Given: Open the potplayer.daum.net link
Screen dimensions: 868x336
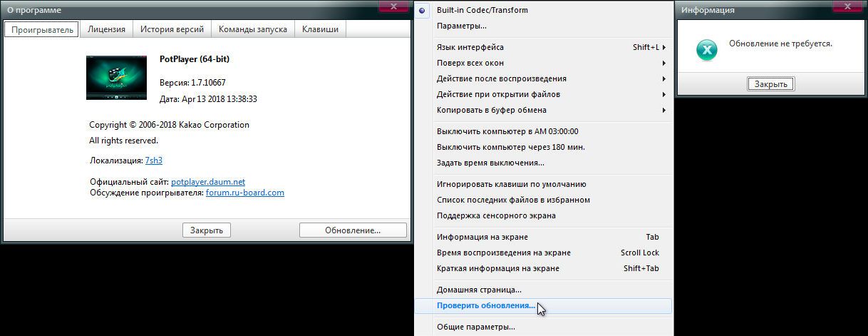Looking at the screenshot, I should [x=208, y=182].
